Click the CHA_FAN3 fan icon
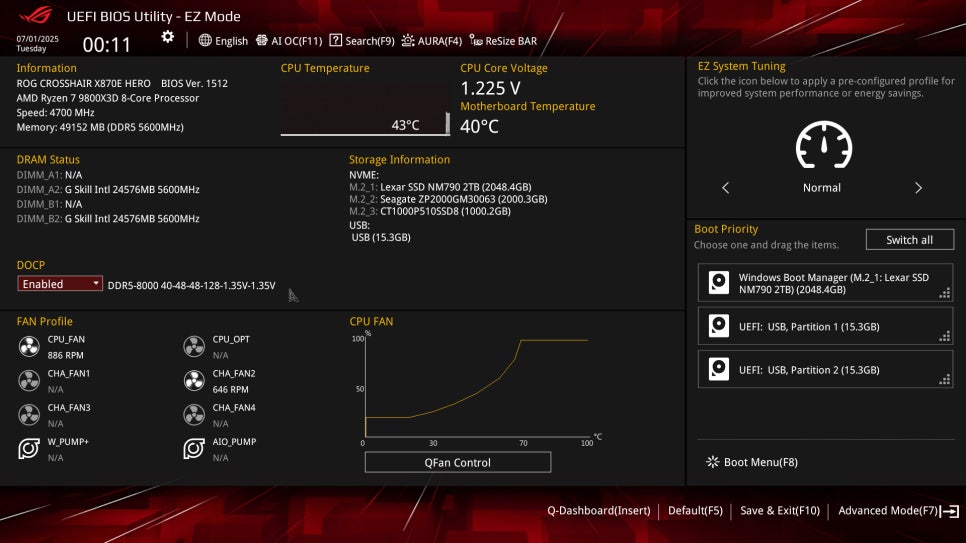The image size is (966, 543). click(x=29, y=415)
